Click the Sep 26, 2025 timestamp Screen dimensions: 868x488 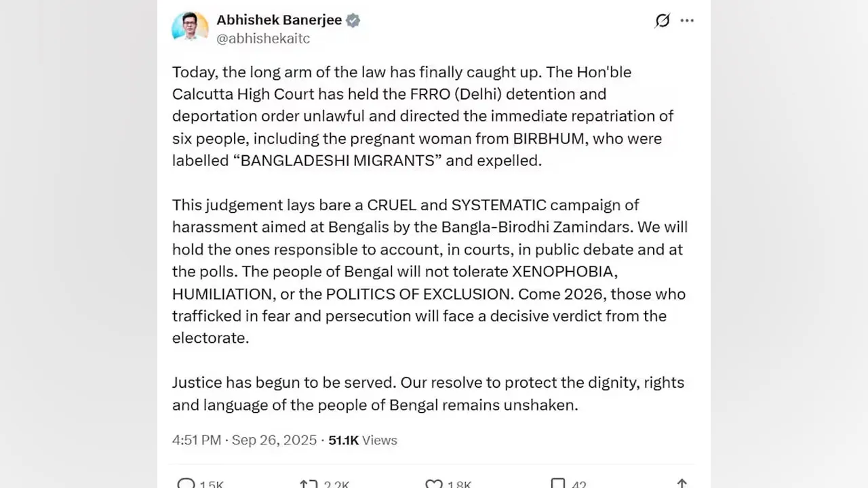click(x=274, y=440)
